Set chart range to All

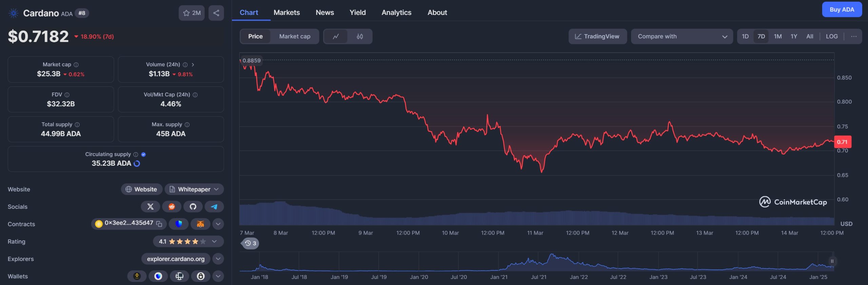[810, 37]
